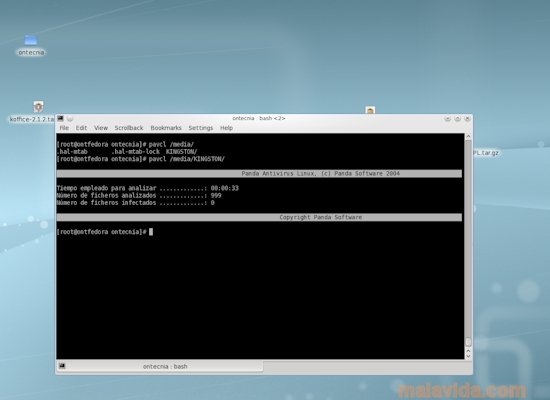Minimize the Konsole window
The height and width of the screenshot is (400, 550).
[447, 119]
